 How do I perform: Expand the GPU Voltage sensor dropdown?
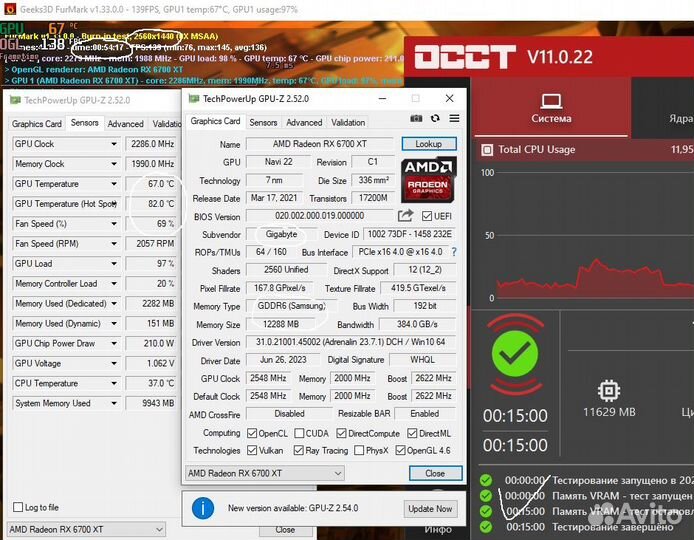click(114, 363)
